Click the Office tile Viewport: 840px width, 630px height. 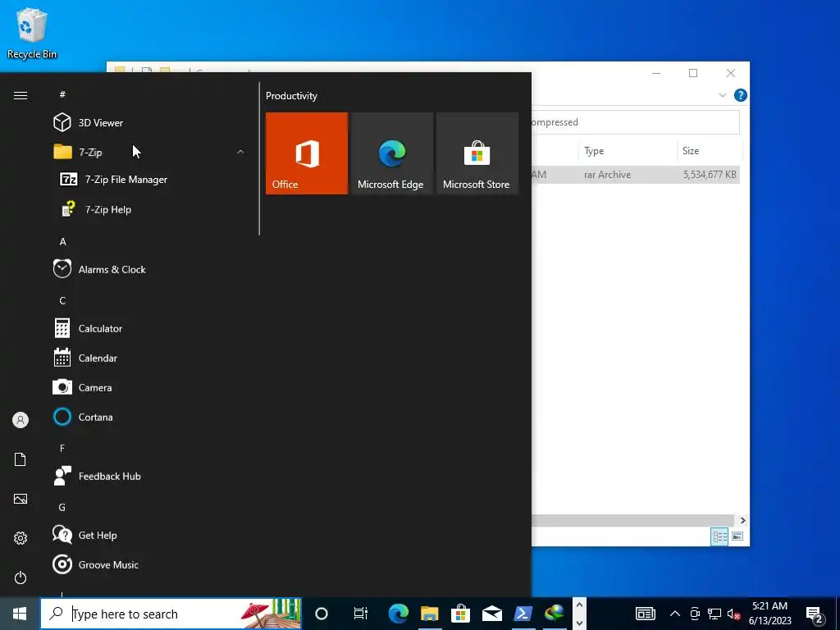307,153
